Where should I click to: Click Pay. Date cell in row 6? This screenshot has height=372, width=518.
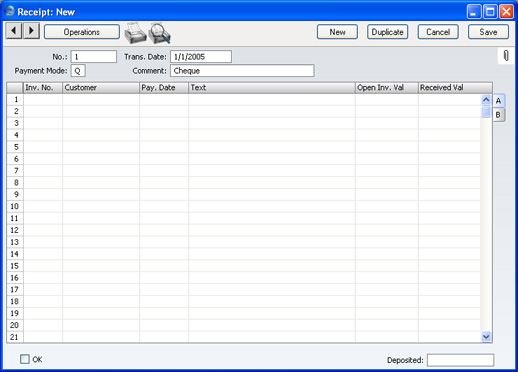(x=164, y=159)
